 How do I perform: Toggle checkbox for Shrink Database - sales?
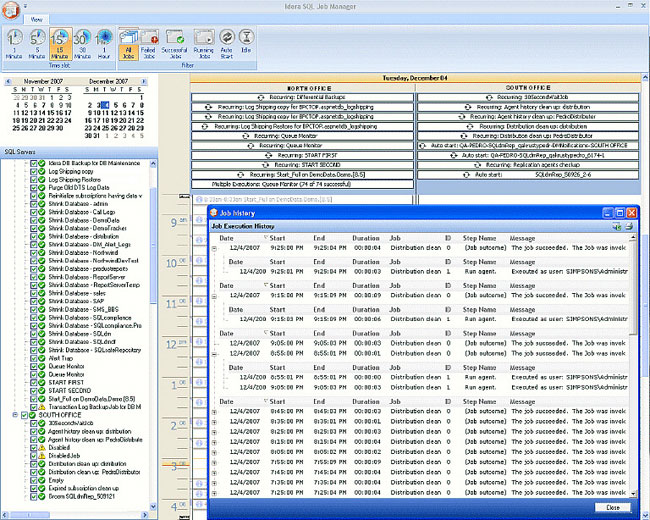pos(34,294)
